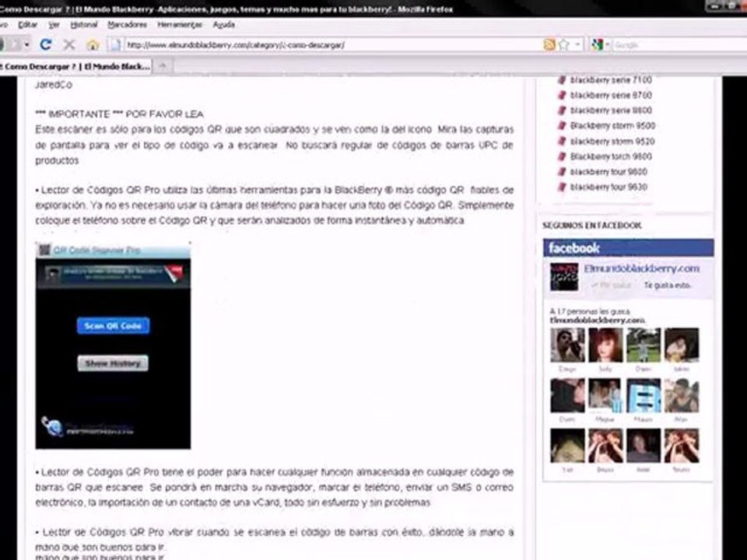Screen dimensions: 747x560
Task: Click the 'Te gusta esto.' text
Action: [x=668, y=285]
